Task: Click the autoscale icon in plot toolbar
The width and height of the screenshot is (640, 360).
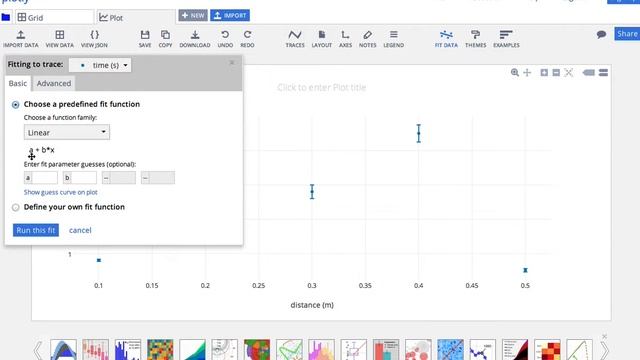Action: coord(569,73)
